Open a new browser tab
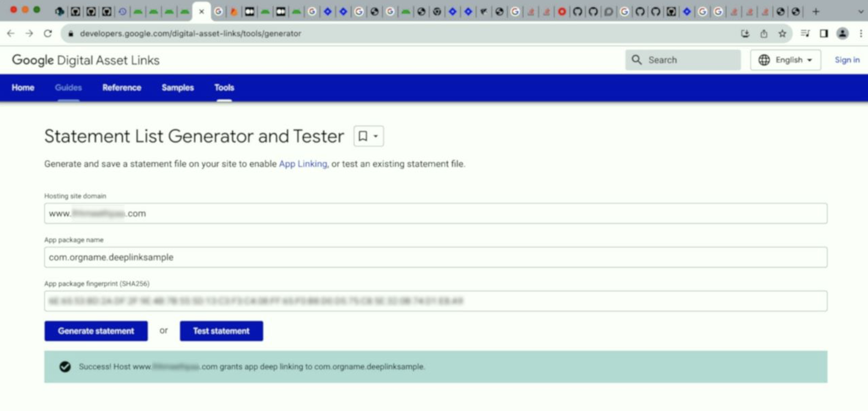Viewport: 868px width, 411px height. tap(816, 12)
